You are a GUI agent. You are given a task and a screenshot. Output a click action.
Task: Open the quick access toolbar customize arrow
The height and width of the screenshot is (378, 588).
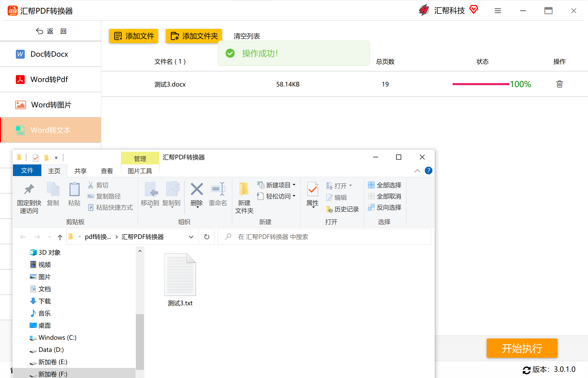tap(56, 158)
